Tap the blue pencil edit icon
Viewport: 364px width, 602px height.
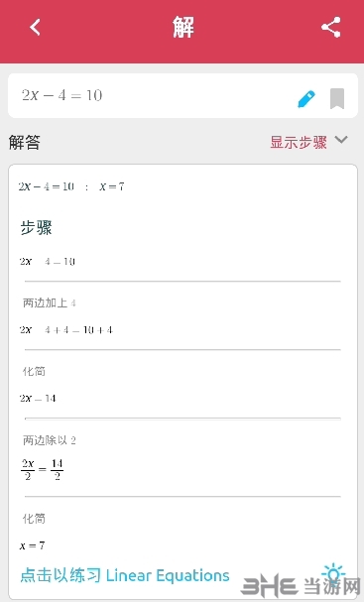coord(306,99)
